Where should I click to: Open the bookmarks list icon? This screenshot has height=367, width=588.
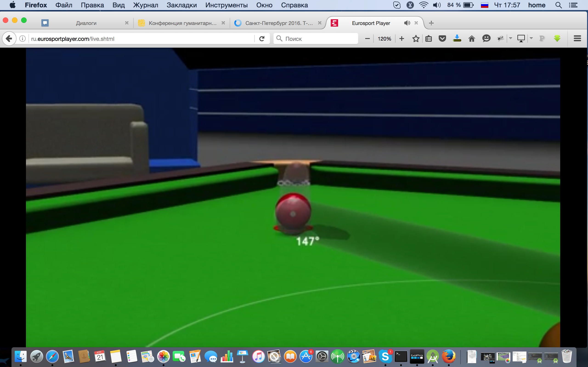[x=429, y=39]
